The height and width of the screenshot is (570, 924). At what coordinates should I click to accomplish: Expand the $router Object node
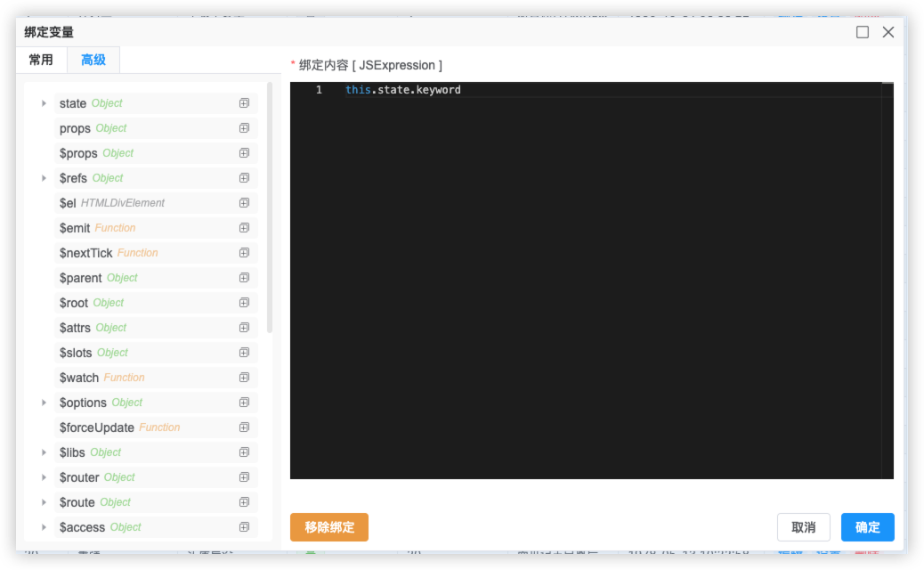tap(44, 476)
